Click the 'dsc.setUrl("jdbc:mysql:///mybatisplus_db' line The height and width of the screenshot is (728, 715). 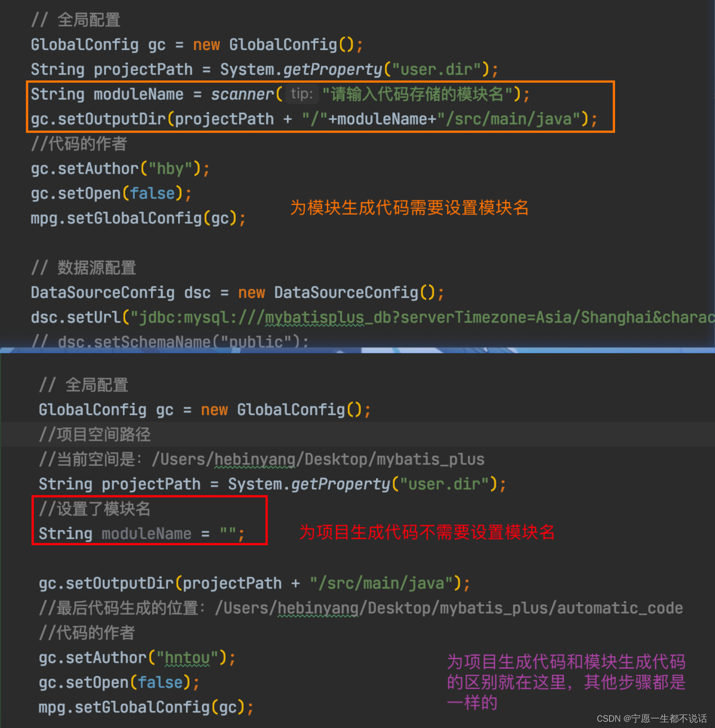pos(373,317)
